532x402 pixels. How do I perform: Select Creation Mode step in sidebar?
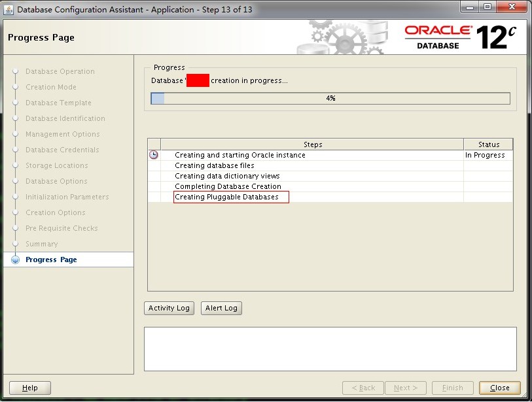pos(51,87)
